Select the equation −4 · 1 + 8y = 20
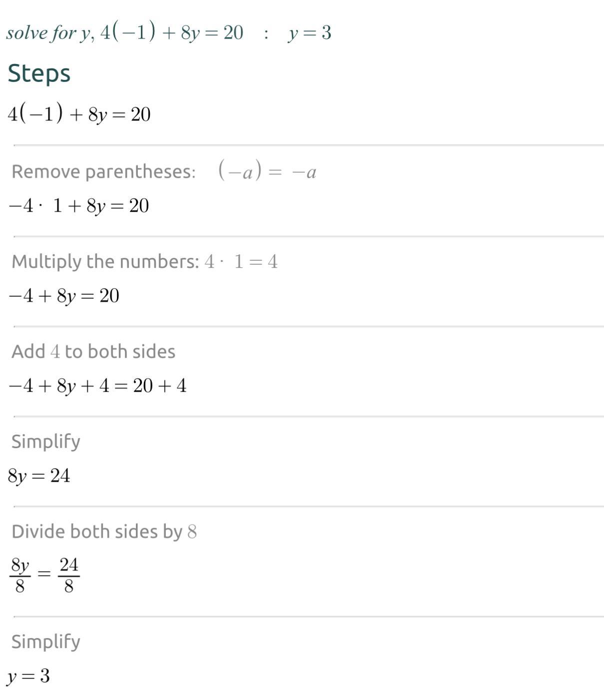 (x=79, y=206)
